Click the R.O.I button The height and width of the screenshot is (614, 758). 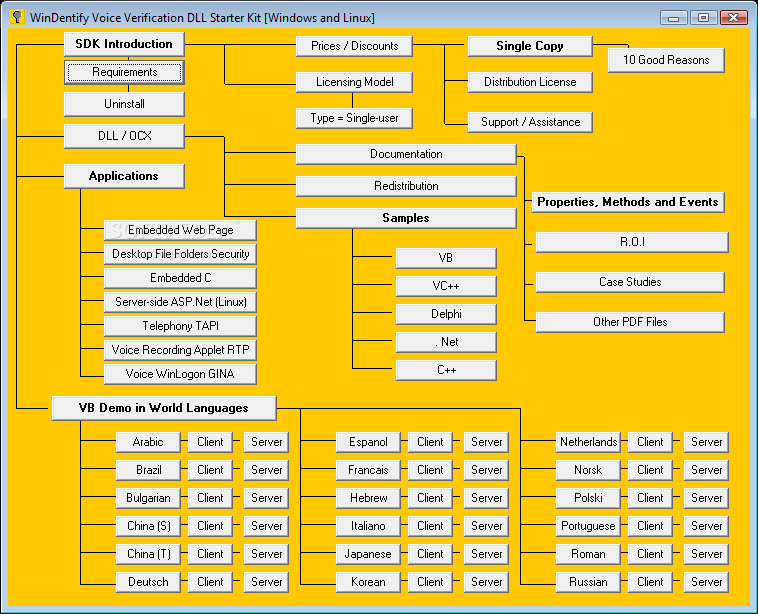tap(632, 242)
